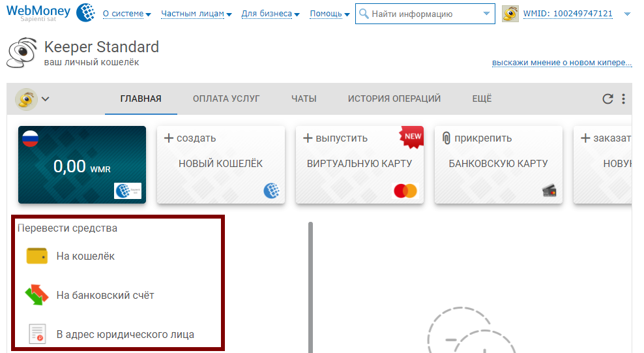The height and width of the screenshot is (353, 644).
Task: Click the Mastercard logo on the virtual card tile
Action: click(x=405, y=191)
